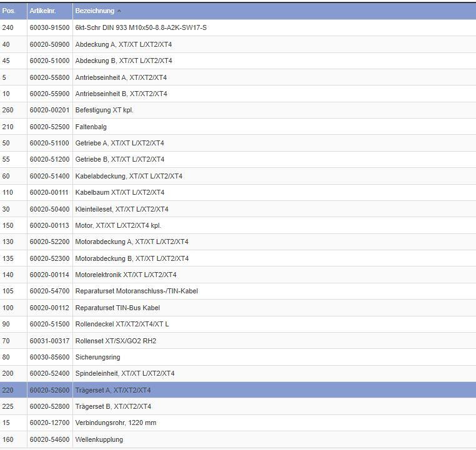Image resolution: width=476 pixels, height=450 pixels.
Task: Select Kabelbaum XT/XT L/XT2/XT4 row
Action: tap(120, 192)
